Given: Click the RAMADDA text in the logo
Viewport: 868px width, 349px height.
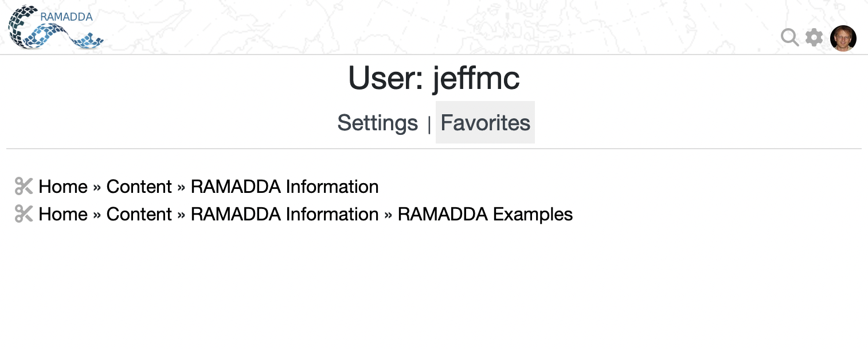Looking at the screenshot, I should (x=67, y=17).
